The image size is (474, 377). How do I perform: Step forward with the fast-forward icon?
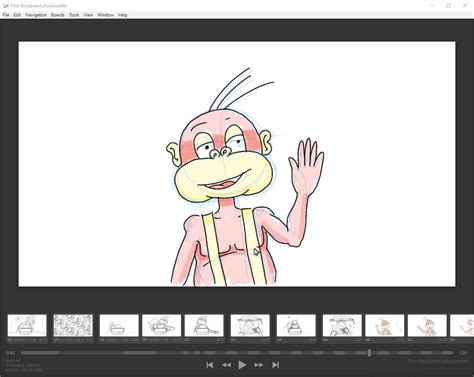click(x=259, y=365)
